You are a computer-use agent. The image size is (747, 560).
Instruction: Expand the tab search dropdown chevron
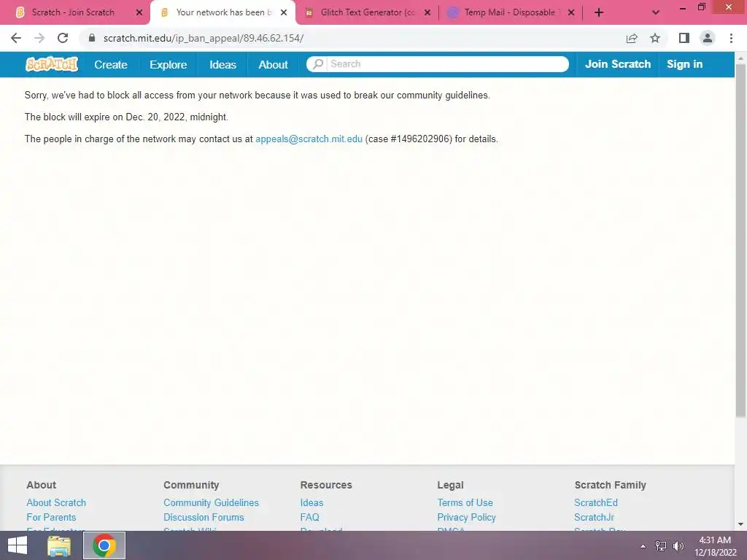point(656,12)
